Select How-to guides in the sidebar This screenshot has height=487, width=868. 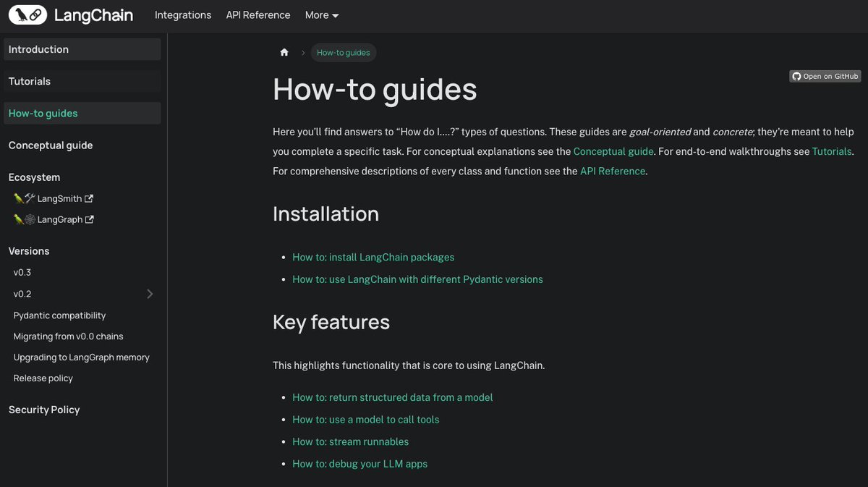click(82, 113)
